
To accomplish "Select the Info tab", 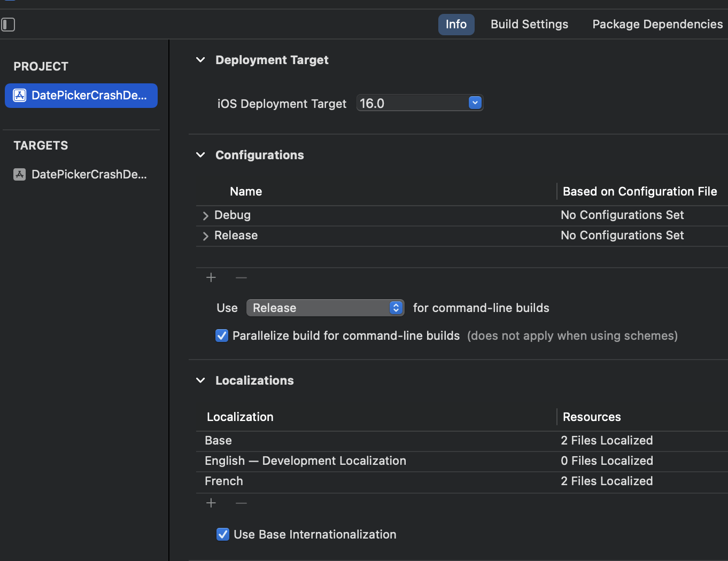I will (x=456, y=25).
